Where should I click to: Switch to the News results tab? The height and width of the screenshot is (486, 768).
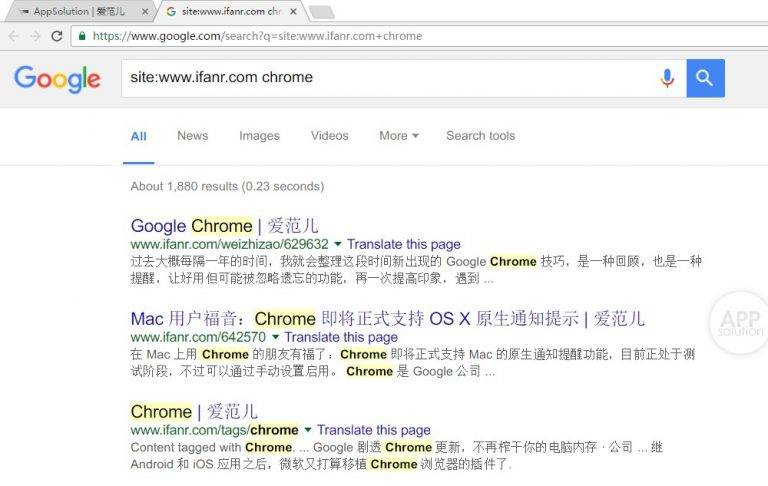pyautogui.click(x=192, y=136)
